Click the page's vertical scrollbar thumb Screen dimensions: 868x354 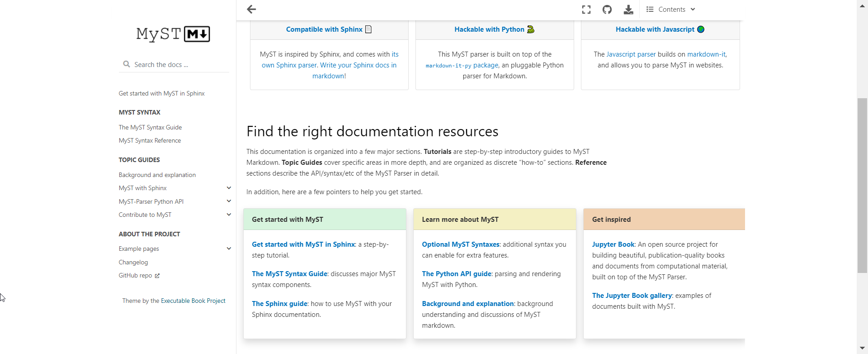click(x=862, y=186)
